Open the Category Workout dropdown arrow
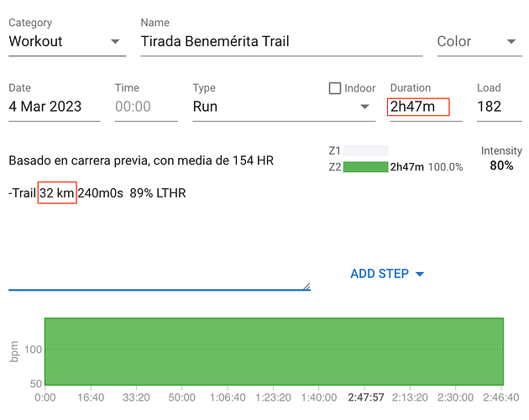The width and height of the screenshot is (529, 420). coord(115,41)
